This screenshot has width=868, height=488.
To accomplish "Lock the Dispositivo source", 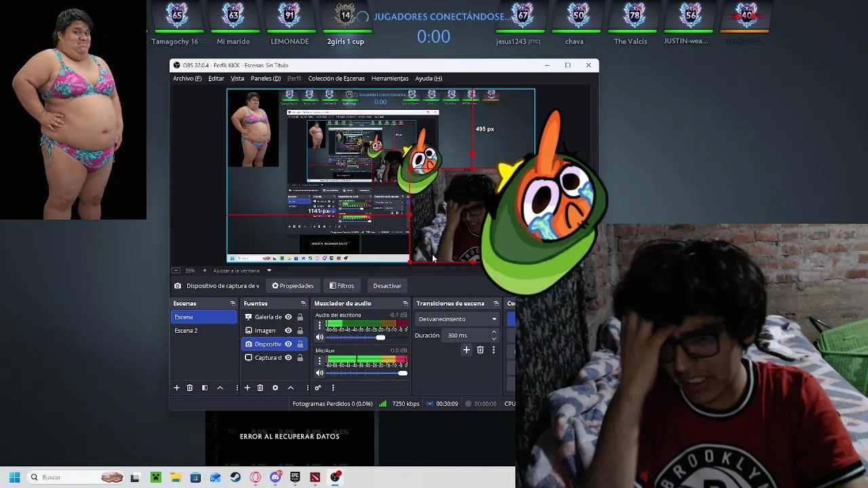I will point(300,344).
